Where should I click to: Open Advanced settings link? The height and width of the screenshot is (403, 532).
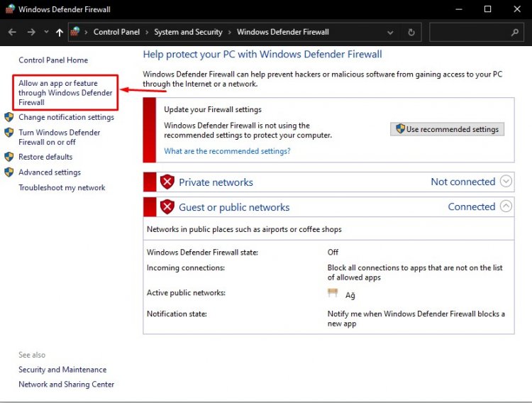click(x=50, y=172)
